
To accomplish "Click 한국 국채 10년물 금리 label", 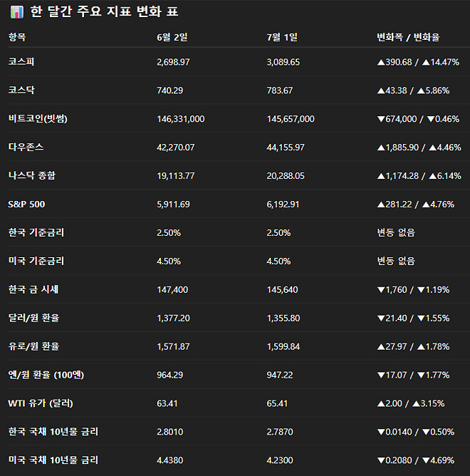I will tap(53, 432).
